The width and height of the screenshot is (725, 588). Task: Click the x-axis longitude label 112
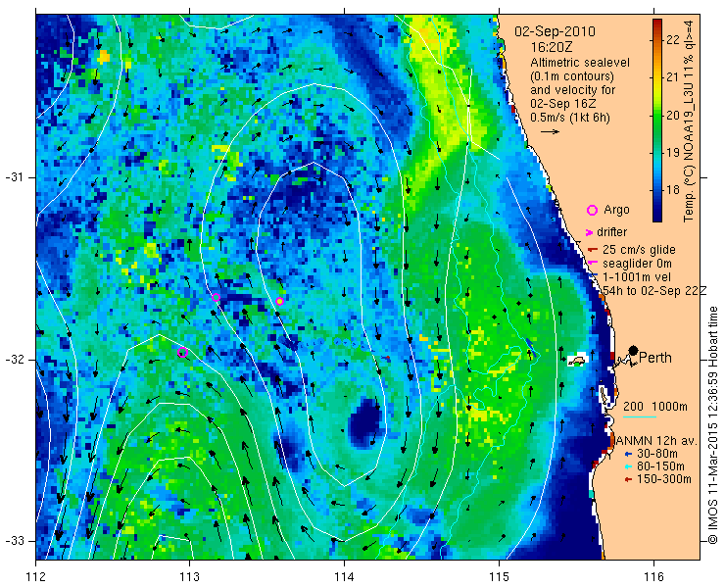coord(36,577)
